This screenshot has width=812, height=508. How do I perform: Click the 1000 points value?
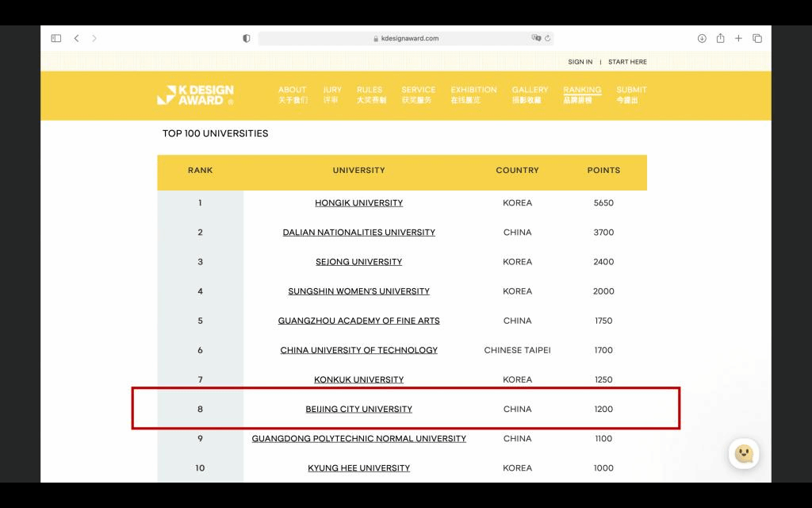[603, 468]
